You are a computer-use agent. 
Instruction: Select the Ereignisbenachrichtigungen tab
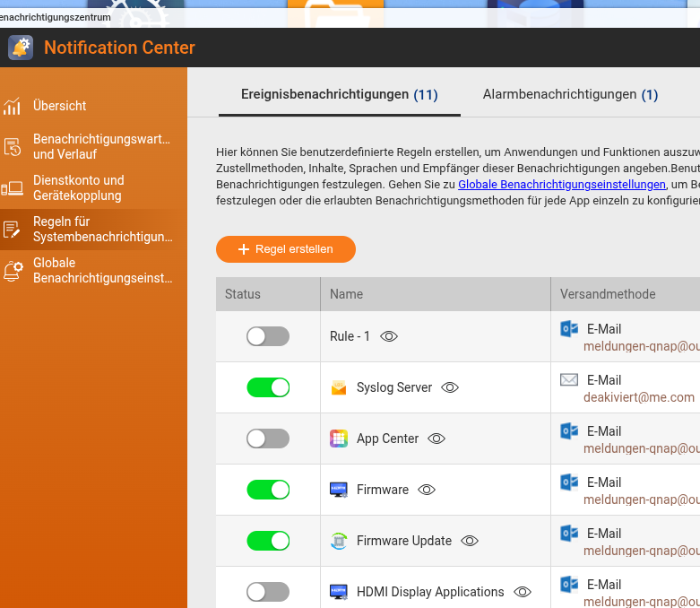tap(339, 94)
